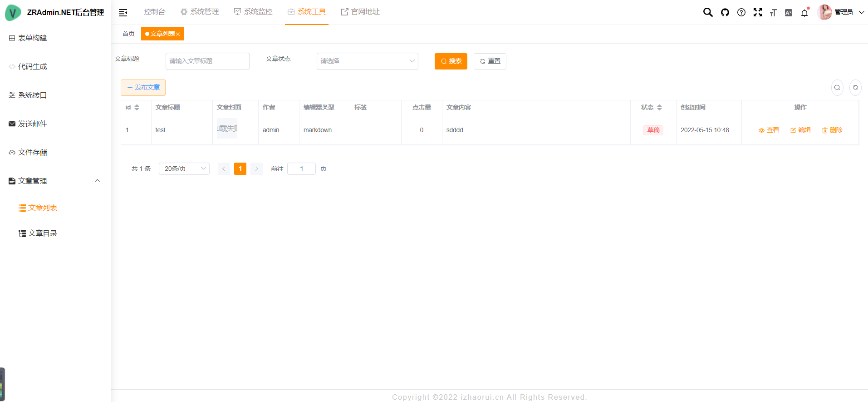Click the orange 搜索 button
Screen dimensions: 868x402
tap(451, 61)
